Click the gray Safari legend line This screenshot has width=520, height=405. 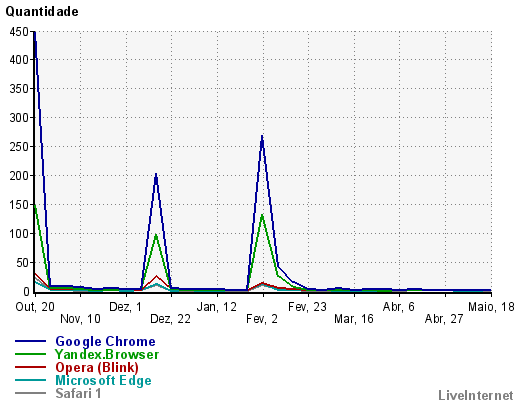click(30, 393)
